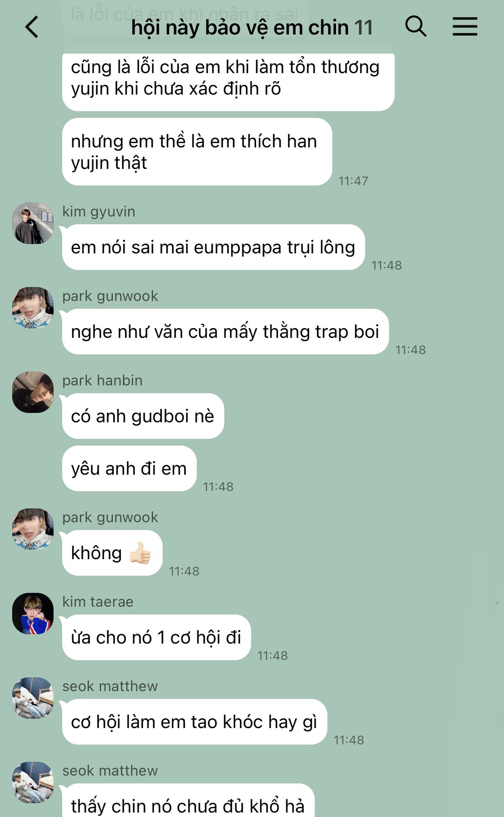Open kim gyuvin's profile avatar

coord(33,223)
